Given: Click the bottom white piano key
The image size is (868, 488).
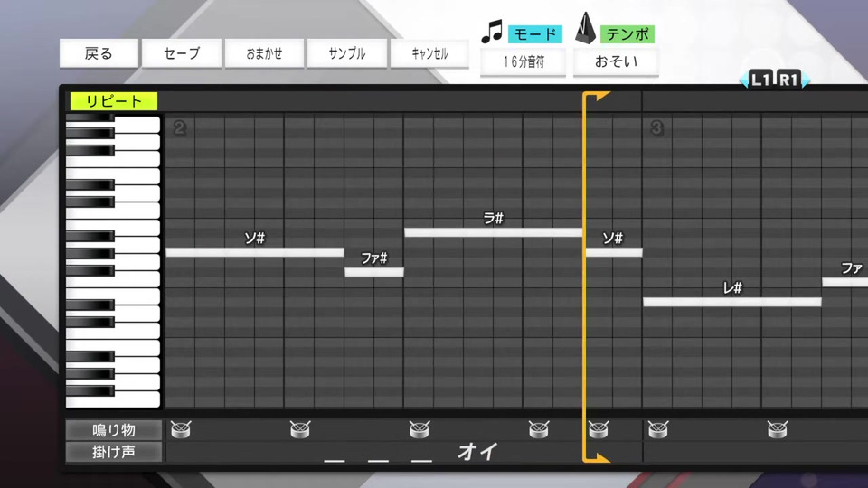Looking at the screenshot, I should pyautogui.click(x=114, y=399).
